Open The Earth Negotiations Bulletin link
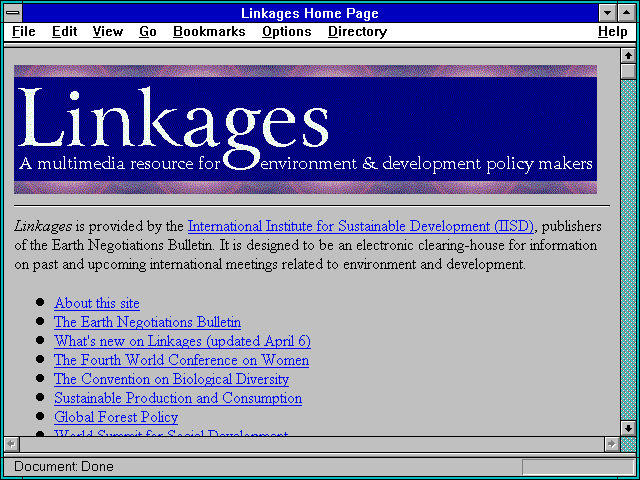640x480 pixels. [x=147, y=322]
